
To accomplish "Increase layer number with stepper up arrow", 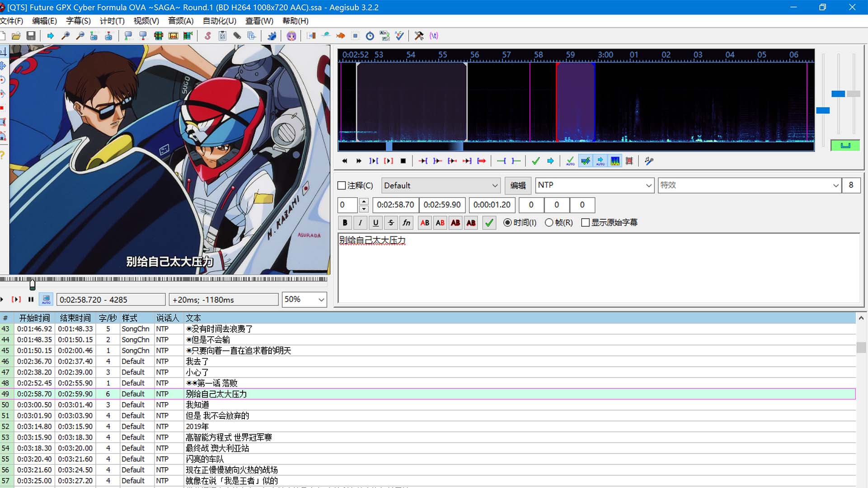I will point(364,202).
